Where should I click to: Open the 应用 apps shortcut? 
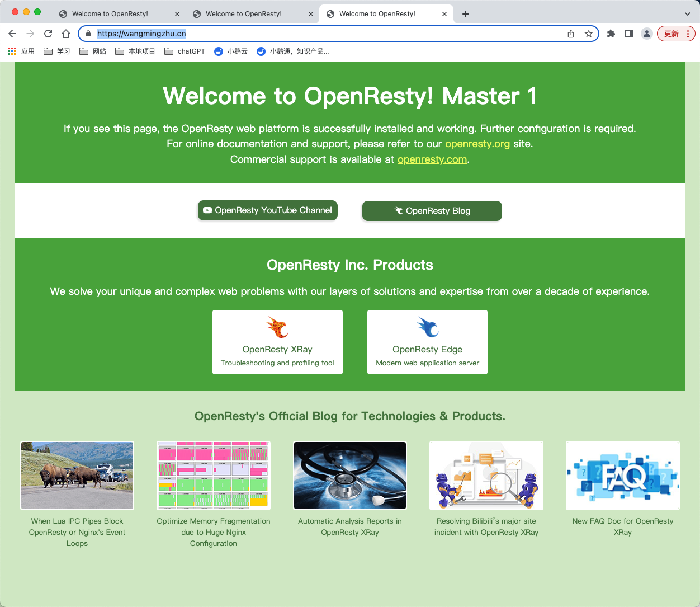click(x=21, y=51)
